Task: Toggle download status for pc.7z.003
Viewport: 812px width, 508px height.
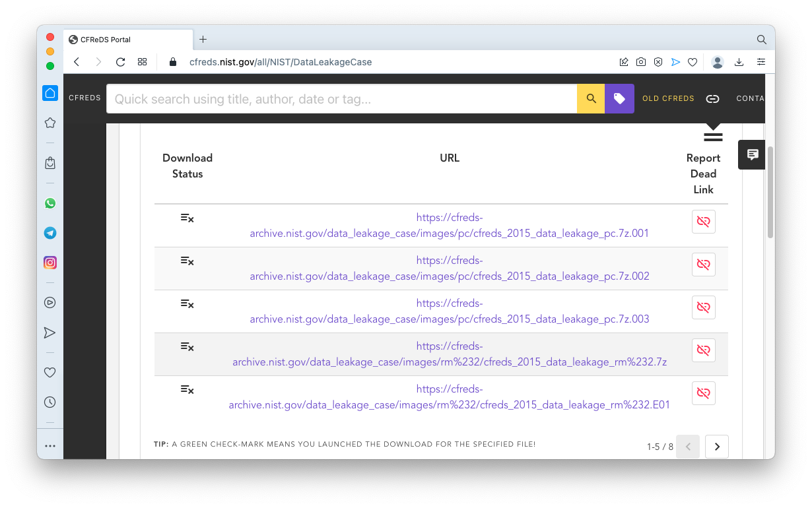Action: pyautogui.click(x=187, y=304)
